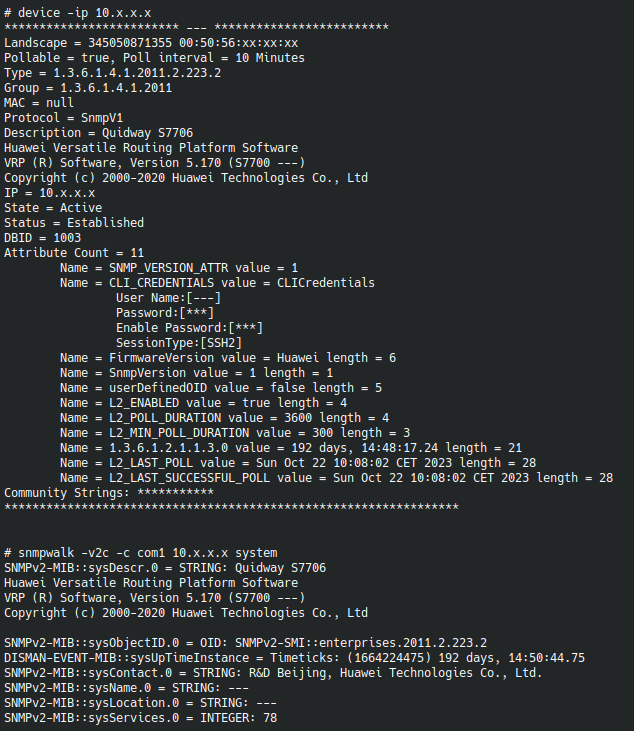Image resolution: width=634 pixels, height=731 pixels.
Task: Click the "Status = Established" line
Action: point(74,223)
